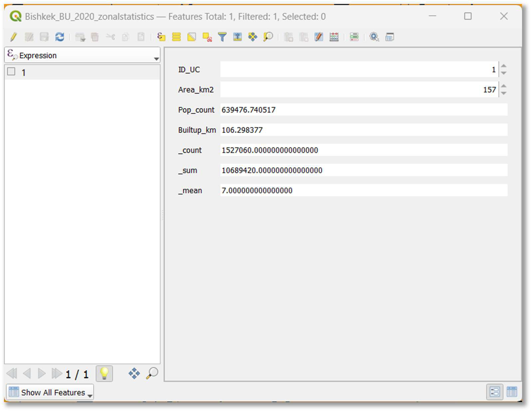The height and width of the screenshot is (412, 532).
Task: Select features using expression icon
Action: (161, 37)
